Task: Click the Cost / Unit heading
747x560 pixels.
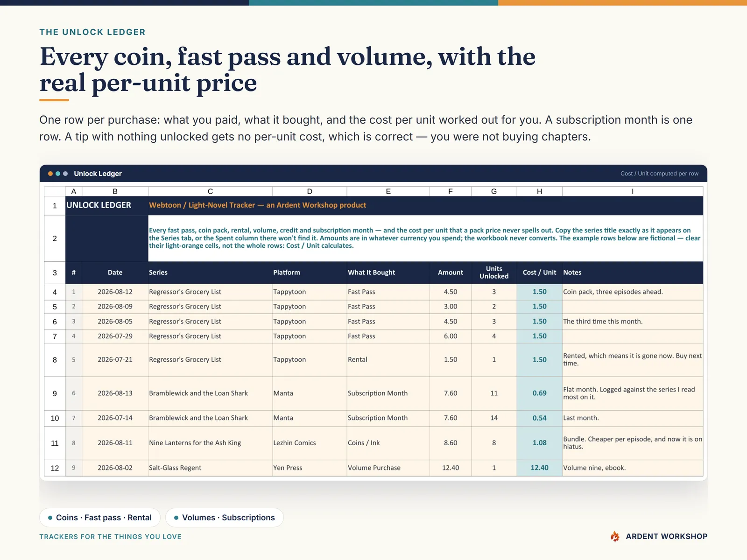Action: (539, 273)
